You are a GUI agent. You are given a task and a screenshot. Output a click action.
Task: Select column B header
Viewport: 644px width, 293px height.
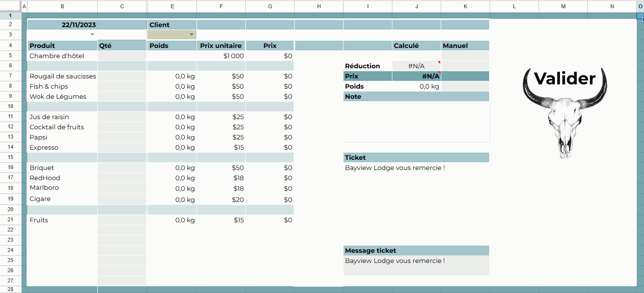point(62,6)
